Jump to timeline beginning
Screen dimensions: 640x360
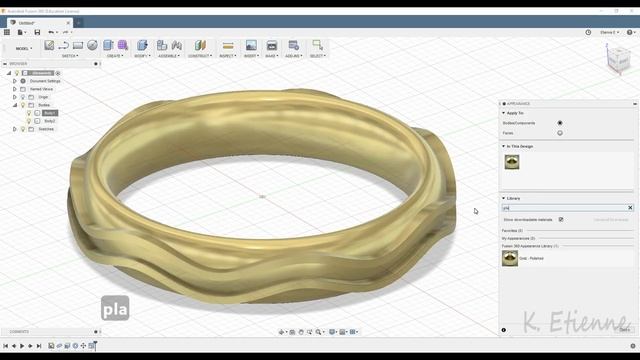coord(5,346)
